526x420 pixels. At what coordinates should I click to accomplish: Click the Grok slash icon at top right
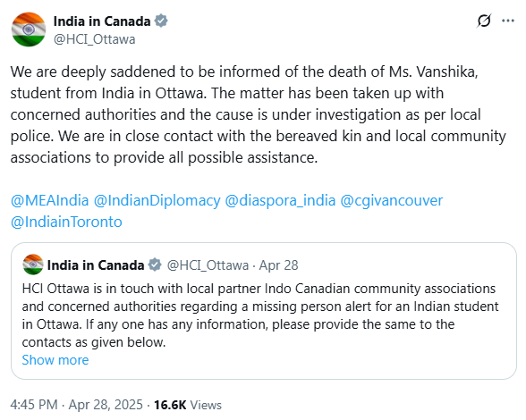pyautogui.click(x=484, y=21)
